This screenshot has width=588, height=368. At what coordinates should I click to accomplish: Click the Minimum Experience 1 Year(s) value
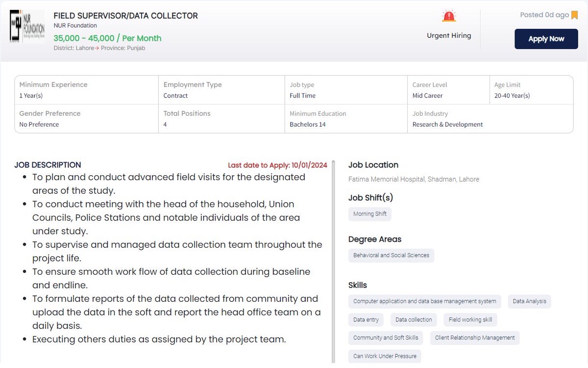[31, 96]
